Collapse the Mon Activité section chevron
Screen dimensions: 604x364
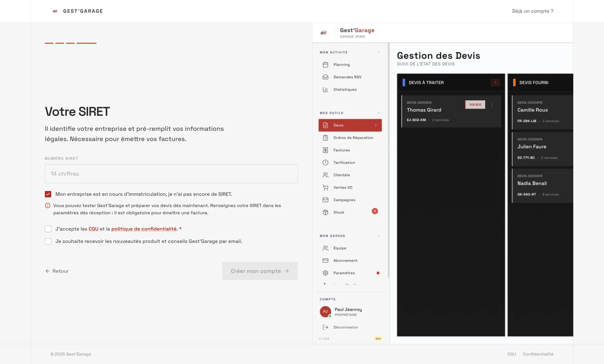378,52
